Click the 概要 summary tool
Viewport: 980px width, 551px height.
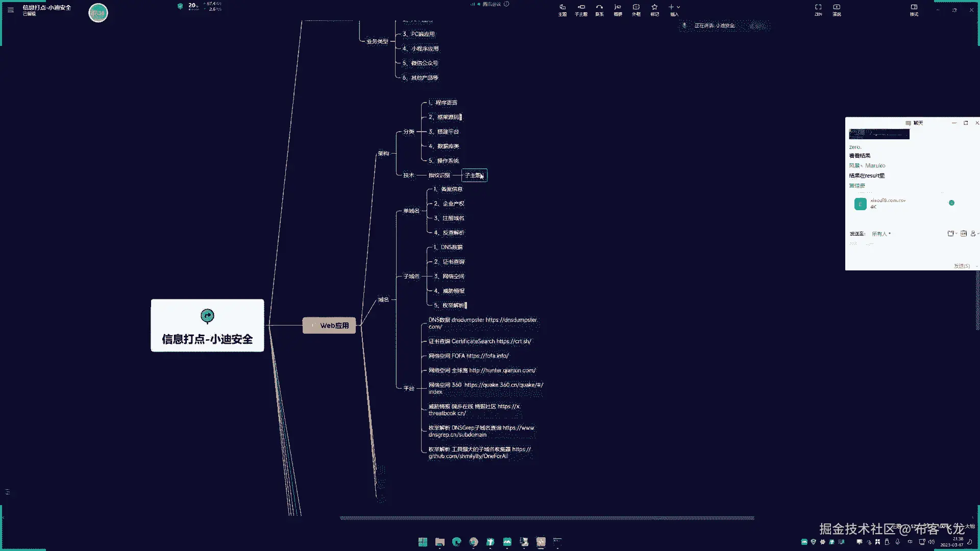pyautogui.click(x=618, y=10)
